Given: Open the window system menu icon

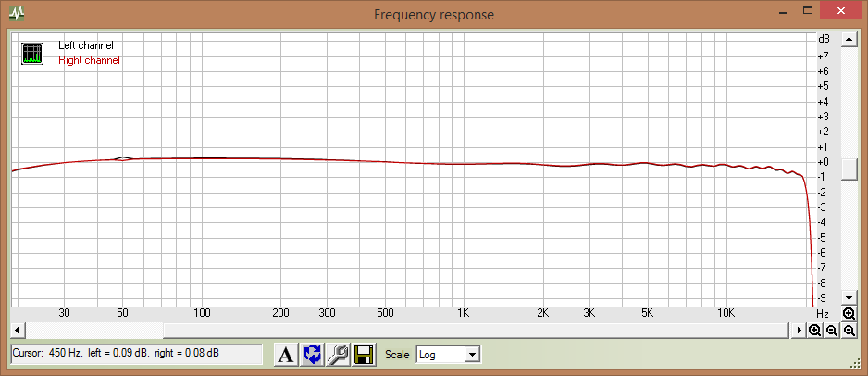Looking at the screenshot, I should pos(17,14).
